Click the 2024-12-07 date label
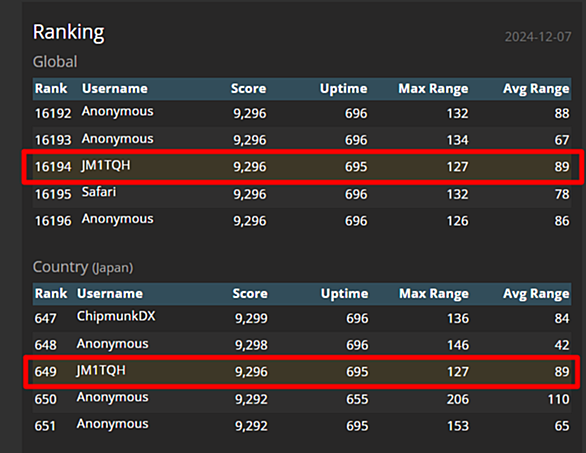This screenshot has height=453, width=586. click(538, 37)
